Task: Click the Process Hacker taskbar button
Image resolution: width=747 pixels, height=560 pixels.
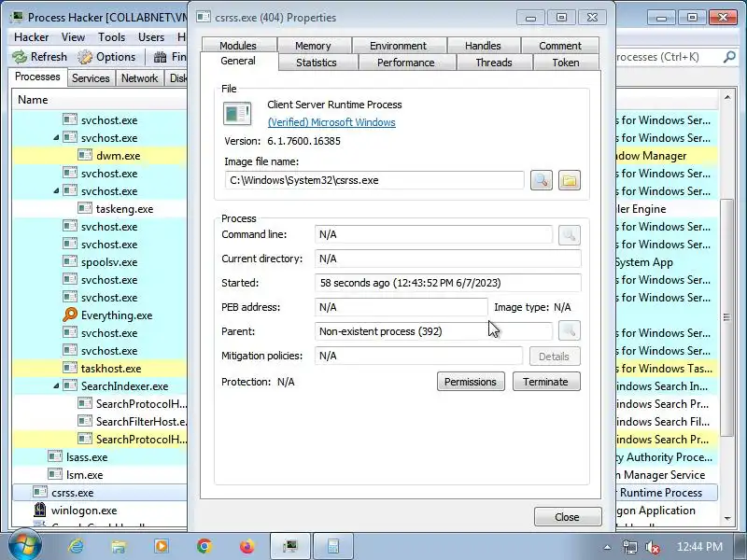Action: (x=290, y=546)
